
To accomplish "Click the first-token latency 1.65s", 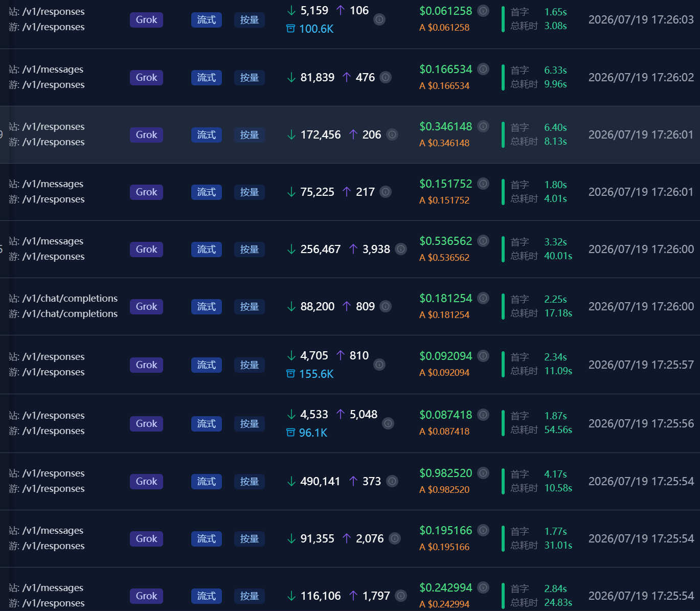I will [555, 12].
